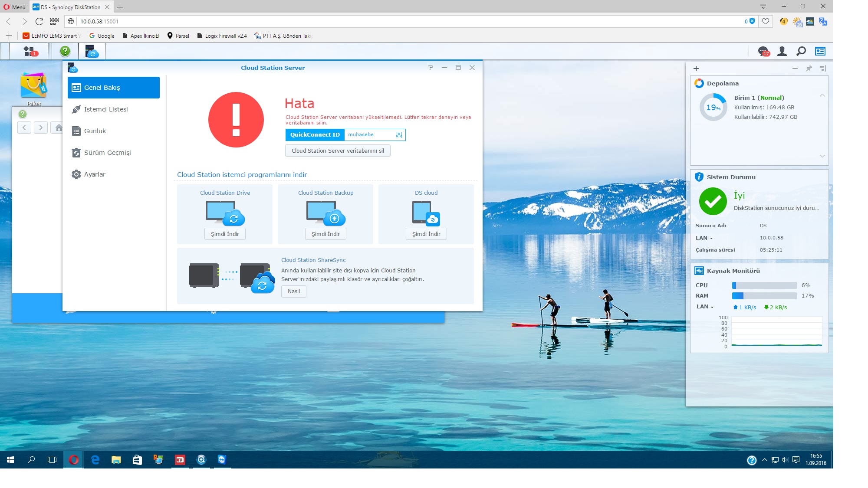868x488 pixels.
Task: Open QuickConnect ID settings sliders icon
Action: click(x=399, y=135)
